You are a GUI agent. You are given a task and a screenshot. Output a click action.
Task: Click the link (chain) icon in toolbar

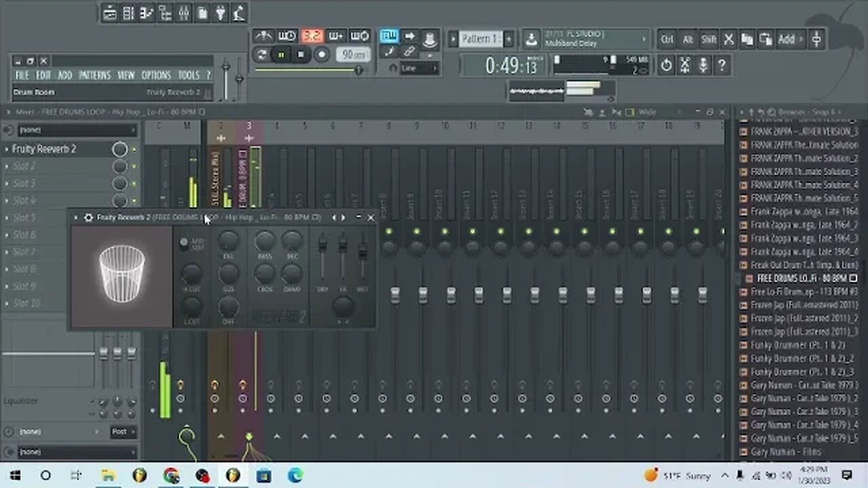pos(410,52)
